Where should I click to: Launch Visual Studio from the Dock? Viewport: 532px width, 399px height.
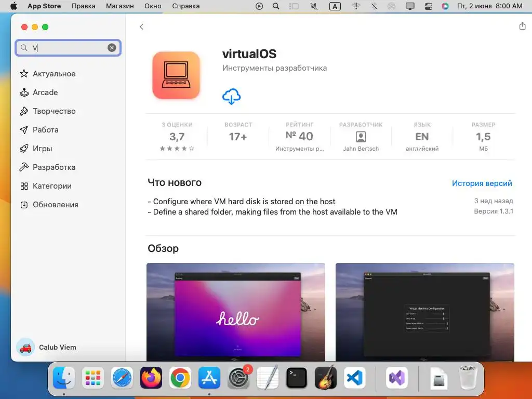(x=397, y=378)
